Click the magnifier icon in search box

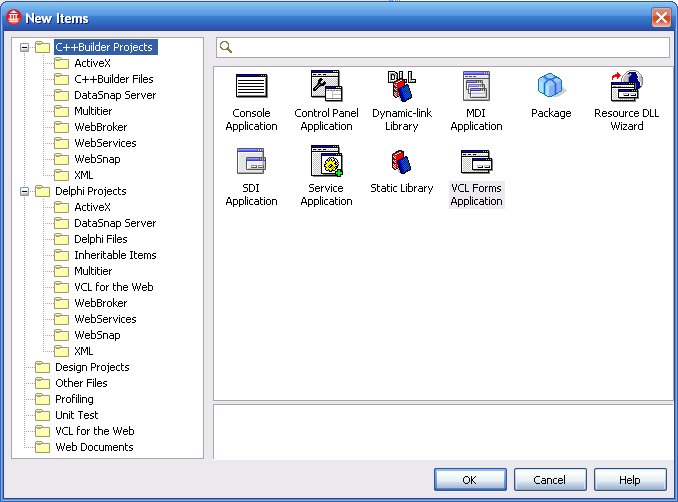[x=226, y=47]
